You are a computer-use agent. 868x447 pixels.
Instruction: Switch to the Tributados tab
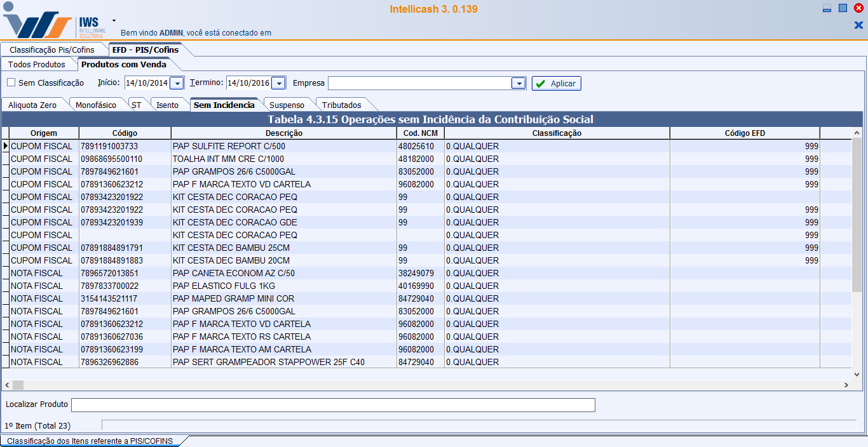(x=341, y=105)
